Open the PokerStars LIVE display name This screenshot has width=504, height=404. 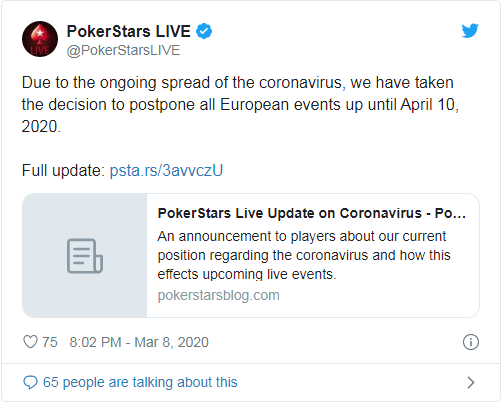128,31
